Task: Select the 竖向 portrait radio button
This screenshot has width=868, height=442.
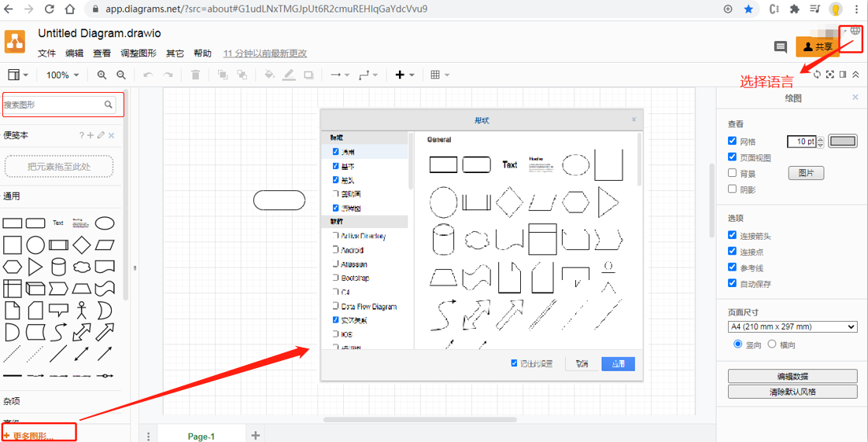Action: (x=737, y=344)
